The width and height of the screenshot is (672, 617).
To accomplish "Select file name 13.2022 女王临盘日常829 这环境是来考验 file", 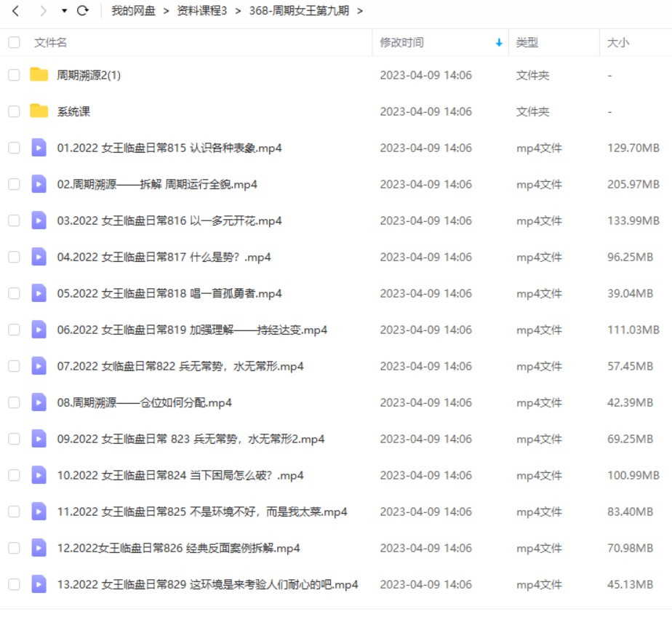I will (x=207, y=584).
